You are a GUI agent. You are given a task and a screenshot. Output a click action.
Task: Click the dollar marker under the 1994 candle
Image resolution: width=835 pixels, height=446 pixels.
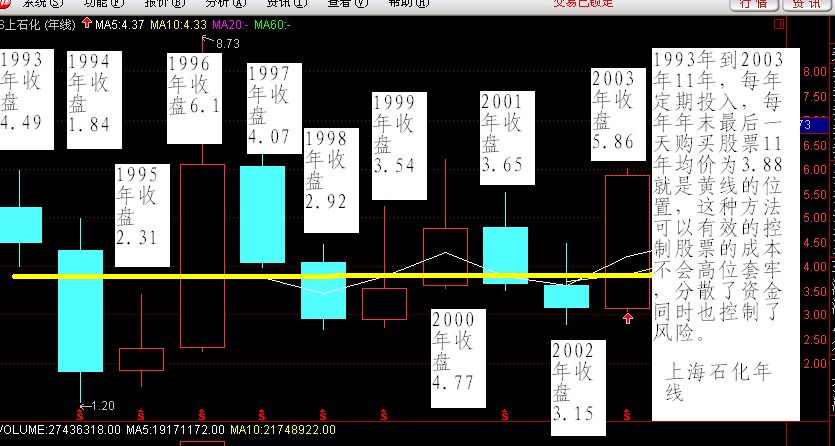[x=79, y=413]
